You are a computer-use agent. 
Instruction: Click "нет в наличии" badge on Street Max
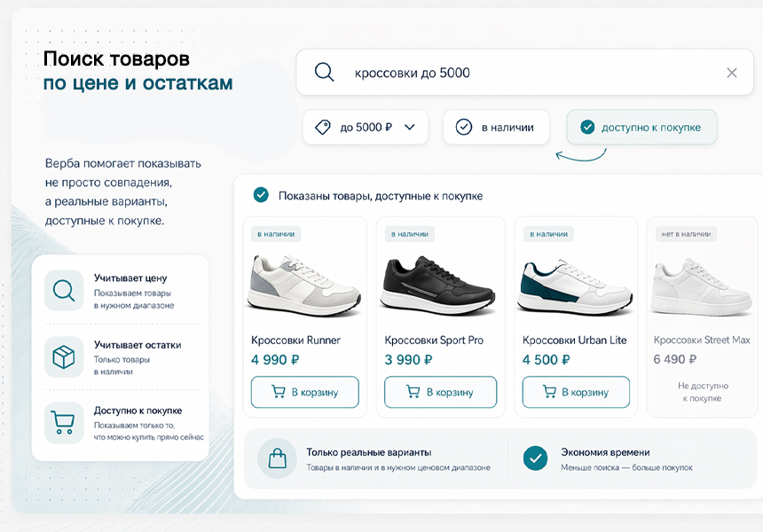686,234
